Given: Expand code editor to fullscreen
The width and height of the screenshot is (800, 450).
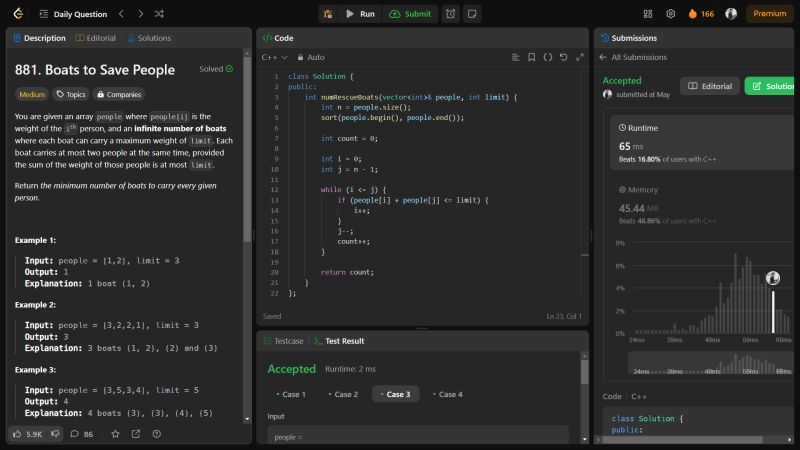Looking at the screenshot, I should 580,57.
